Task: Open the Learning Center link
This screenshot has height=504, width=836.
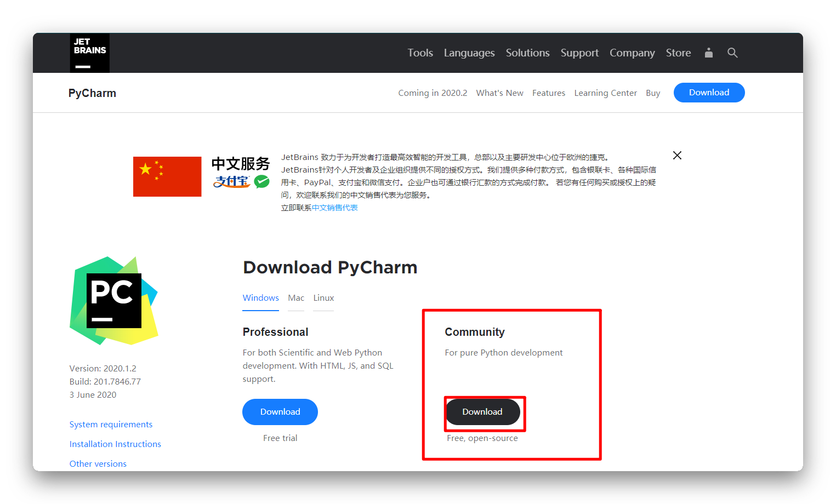Action: 606,93
